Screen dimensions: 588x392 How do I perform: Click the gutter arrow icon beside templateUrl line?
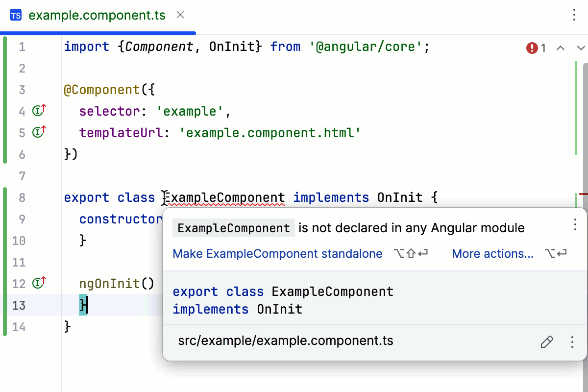click(38, 132)
